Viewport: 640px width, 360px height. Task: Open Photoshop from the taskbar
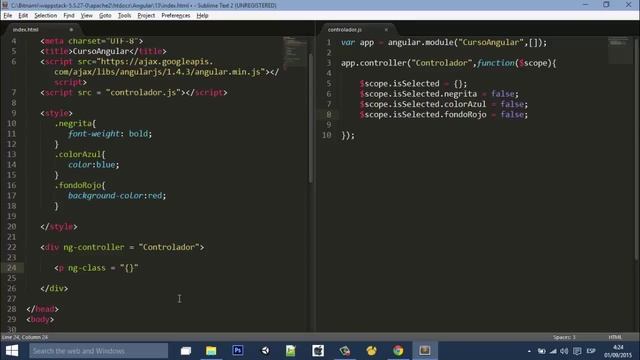(x=238, y=351)
